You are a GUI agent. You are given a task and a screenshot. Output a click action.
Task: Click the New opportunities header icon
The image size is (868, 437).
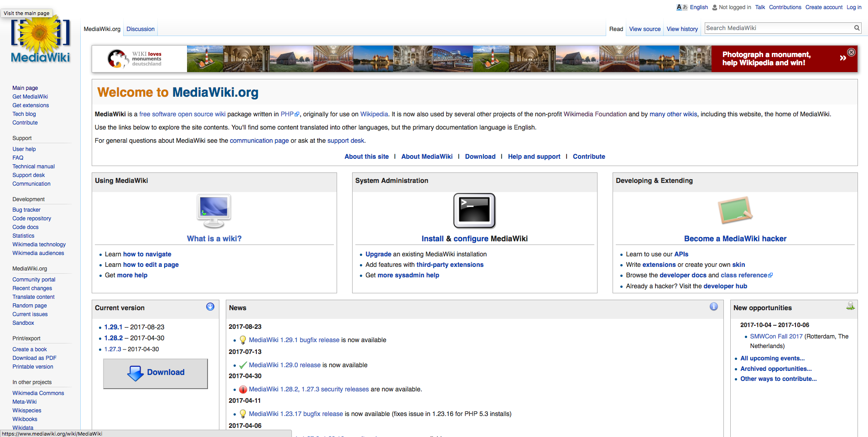coord(850,306)
